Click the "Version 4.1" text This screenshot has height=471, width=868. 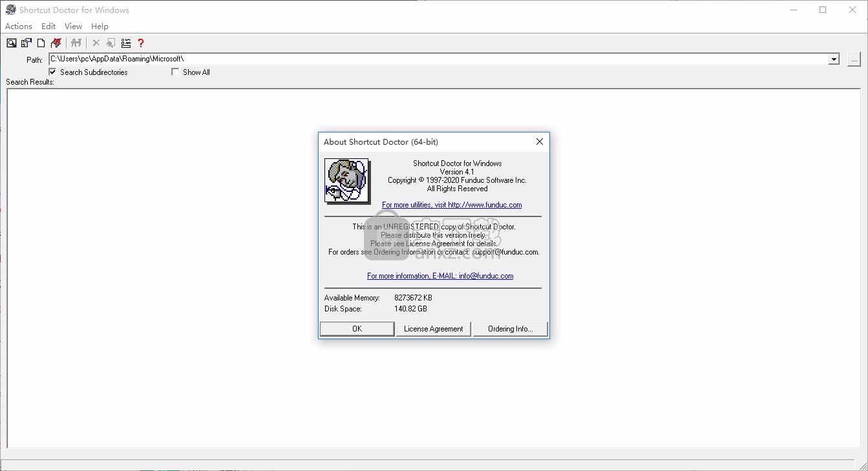point(457,172)
